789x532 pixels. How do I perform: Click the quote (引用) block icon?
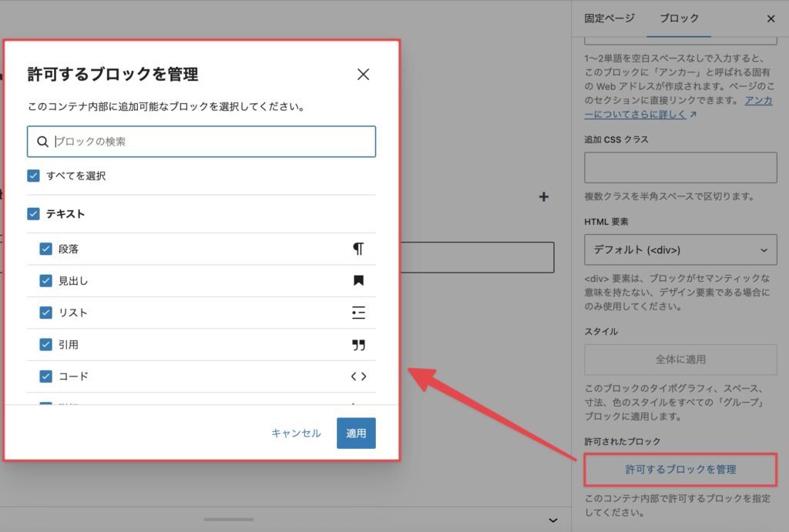tap(358, 345)
